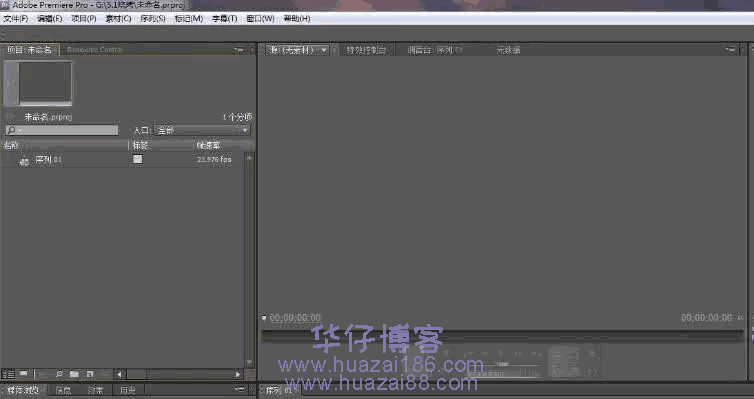Image resolution: width=754 pixels, height=399 pixels.
Task: Click the label color swatch for 序列 01
Action: tap(138, 159)
